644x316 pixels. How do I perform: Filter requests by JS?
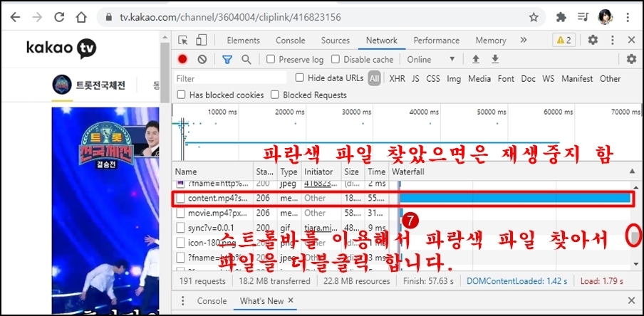[415, 78]
